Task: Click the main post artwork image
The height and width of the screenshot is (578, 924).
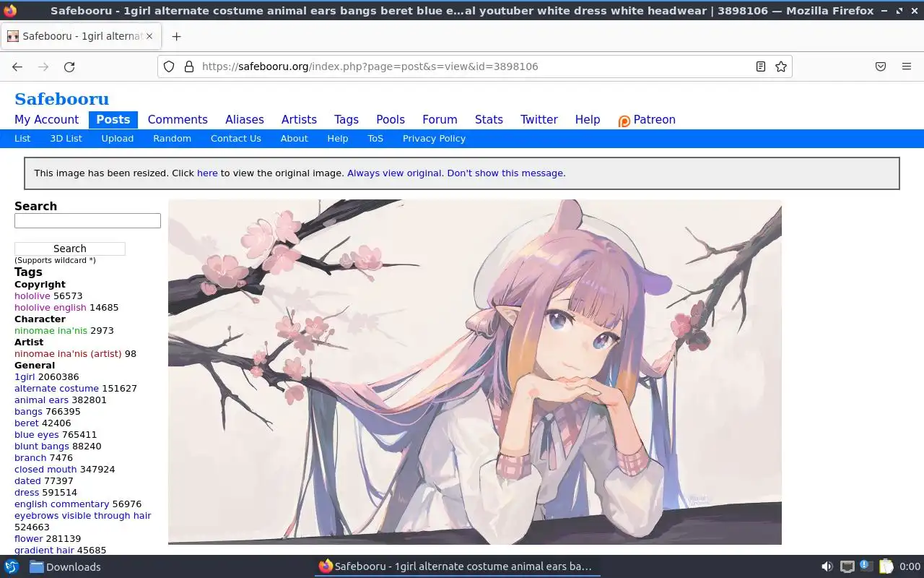Action: 475,372
